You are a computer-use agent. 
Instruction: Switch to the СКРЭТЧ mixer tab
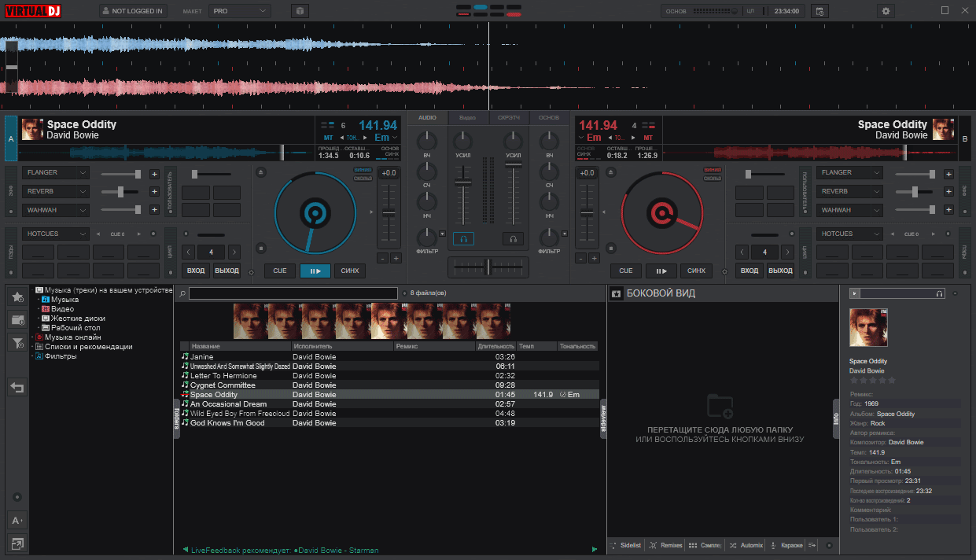tap(509, 118)
